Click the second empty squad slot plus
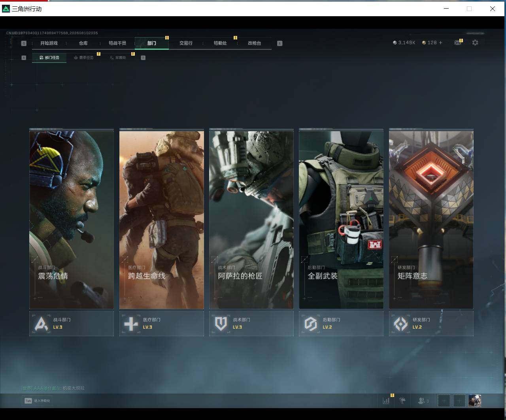The image size is (506, 420). pyautogui.click(x=459, y=401)
